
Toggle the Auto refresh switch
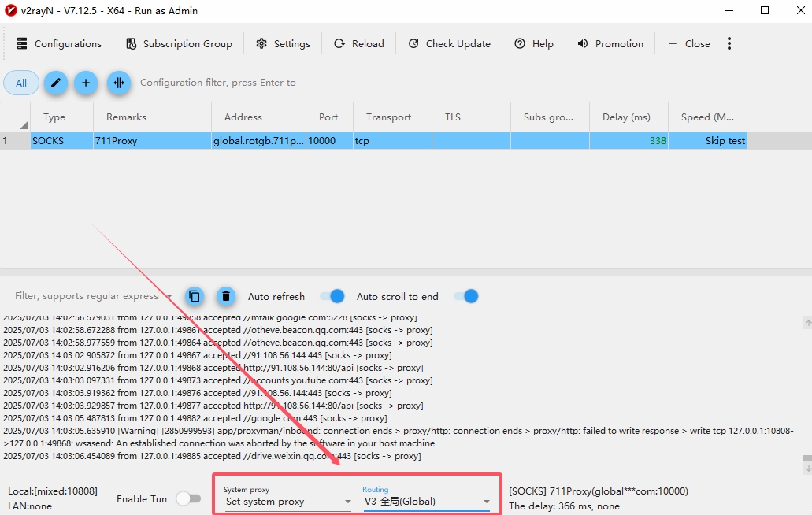coord(332,296)
